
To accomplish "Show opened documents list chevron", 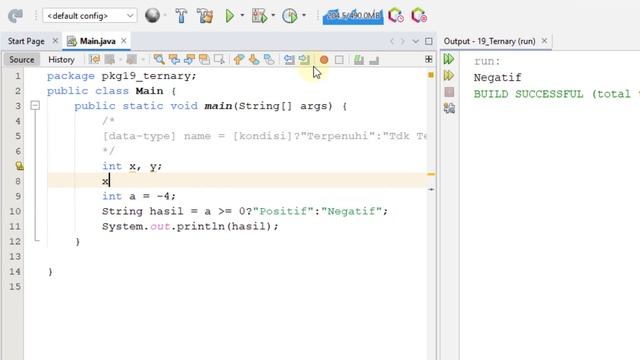I will coord(416,41).
